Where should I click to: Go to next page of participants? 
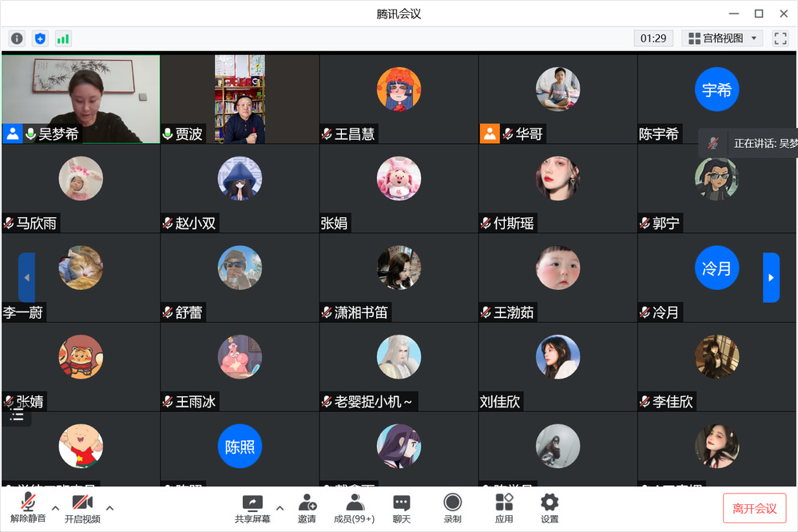pyautogui.click(x=771, y=277)
